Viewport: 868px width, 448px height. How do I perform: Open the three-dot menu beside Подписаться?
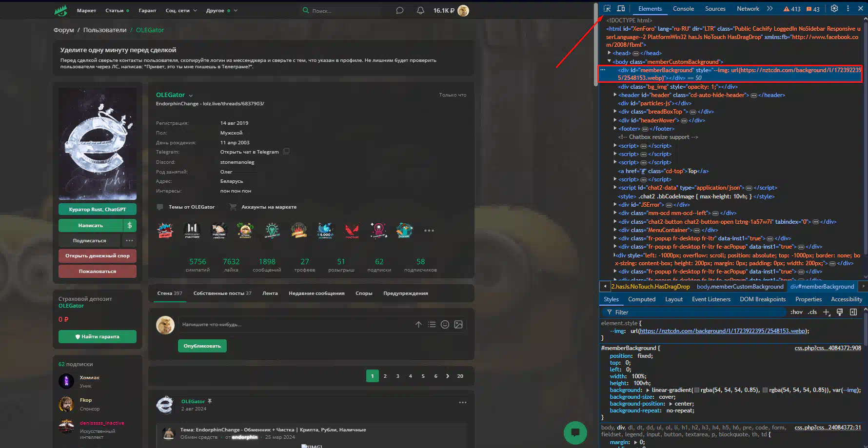tap(129, 240)
